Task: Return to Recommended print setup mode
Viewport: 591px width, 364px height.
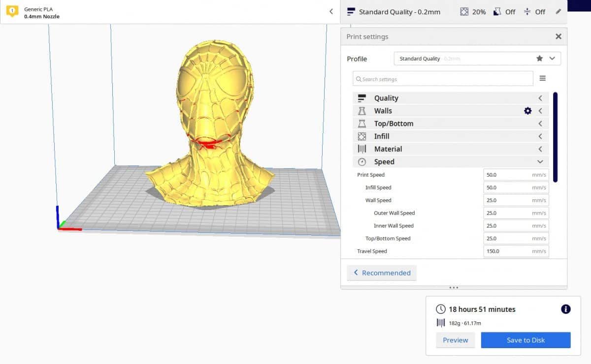Action: (x=382, y=273)
